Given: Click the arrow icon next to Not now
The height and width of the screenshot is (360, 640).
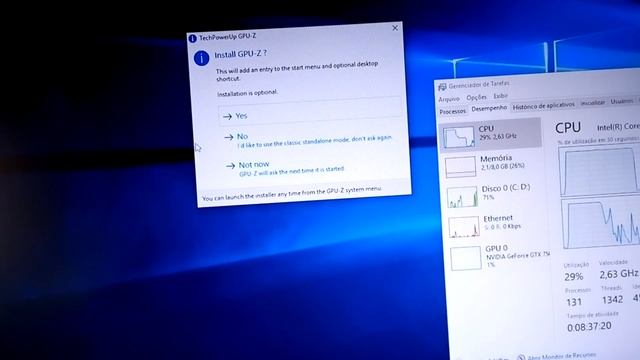Looking at the screenshot, I should 230,165.
